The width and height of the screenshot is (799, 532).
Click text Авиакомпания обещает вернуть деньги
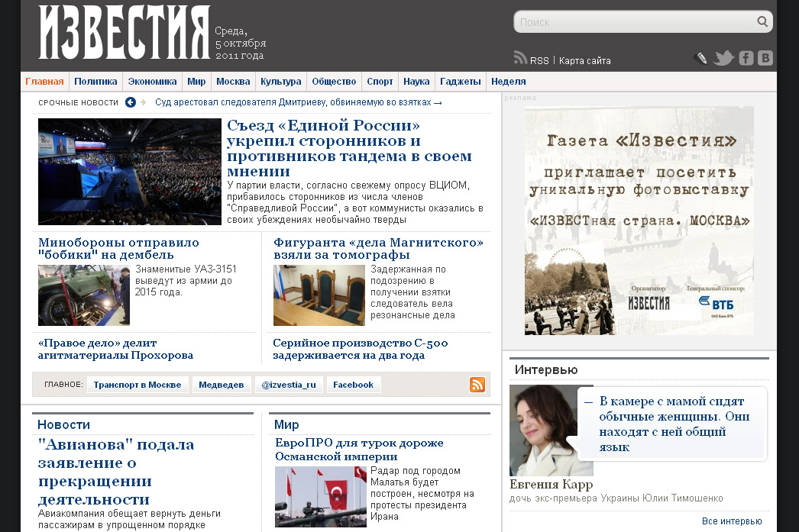click(x=129, y=519)
